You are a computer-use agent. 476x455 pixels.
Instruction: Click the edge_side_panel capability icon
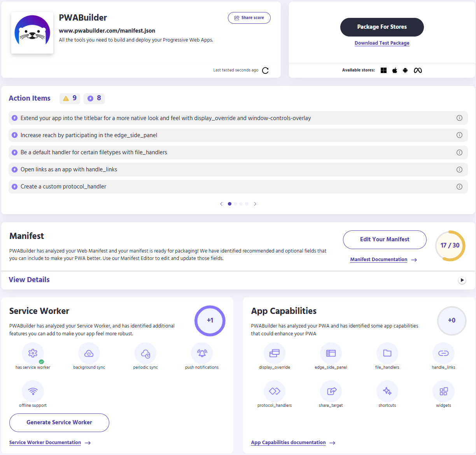point(331,353)
